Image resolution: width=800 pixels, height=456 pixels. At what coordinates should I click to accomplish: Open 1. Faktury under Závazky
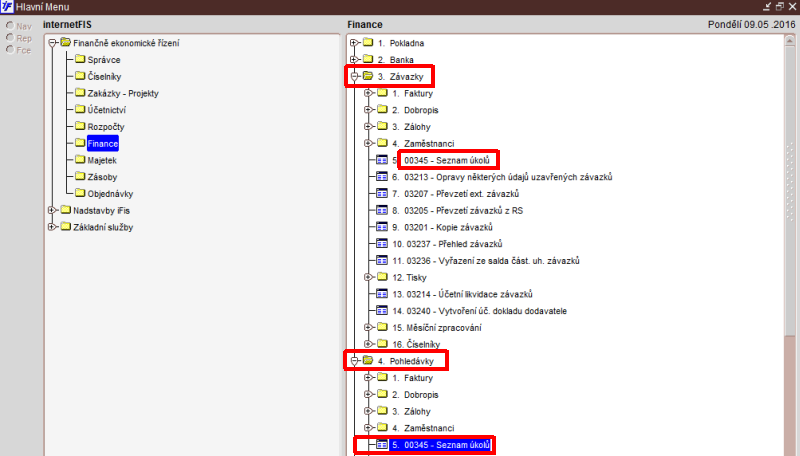pos(412,93)
